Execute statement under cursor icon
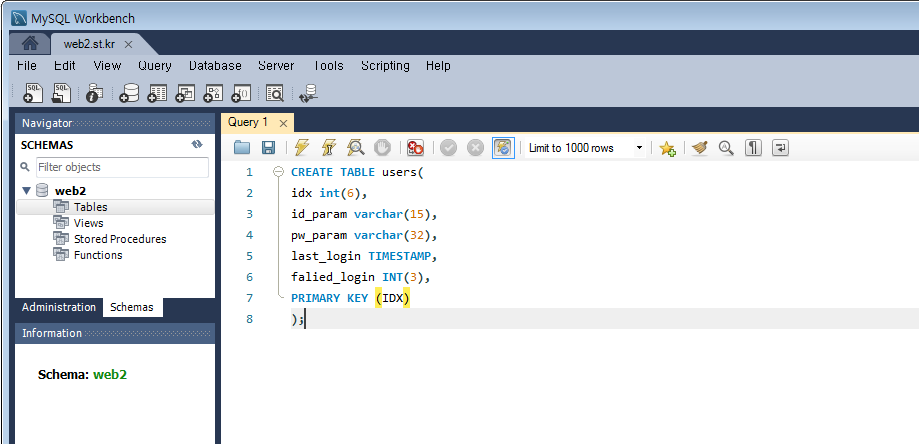 329,148
